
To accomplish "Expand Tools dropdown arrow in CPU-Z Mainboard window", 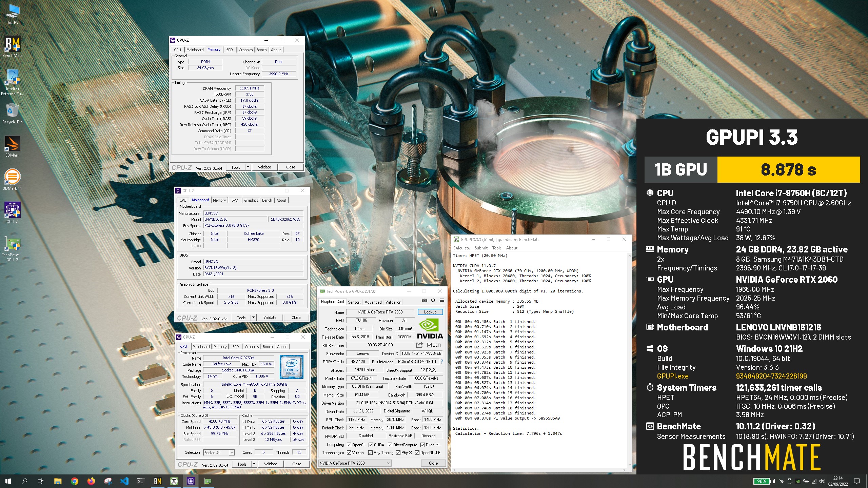I will click(253, 317).
